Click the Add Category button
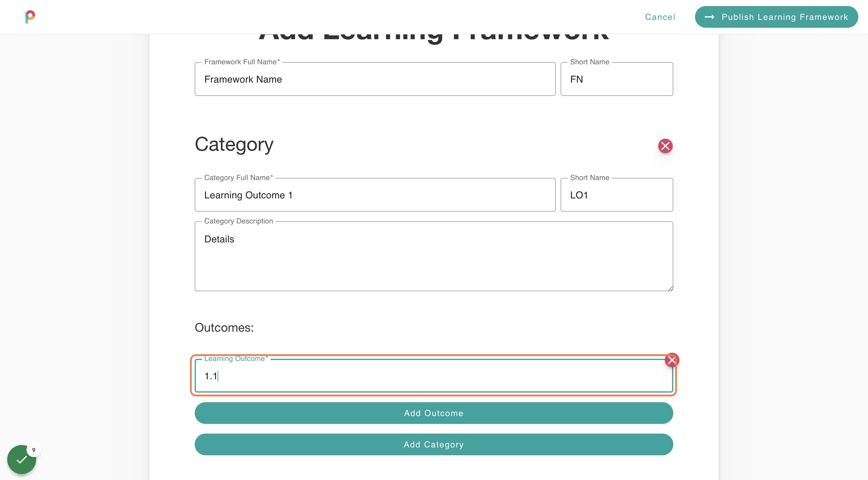Screen dimensions: 868x480 point(434,444)
